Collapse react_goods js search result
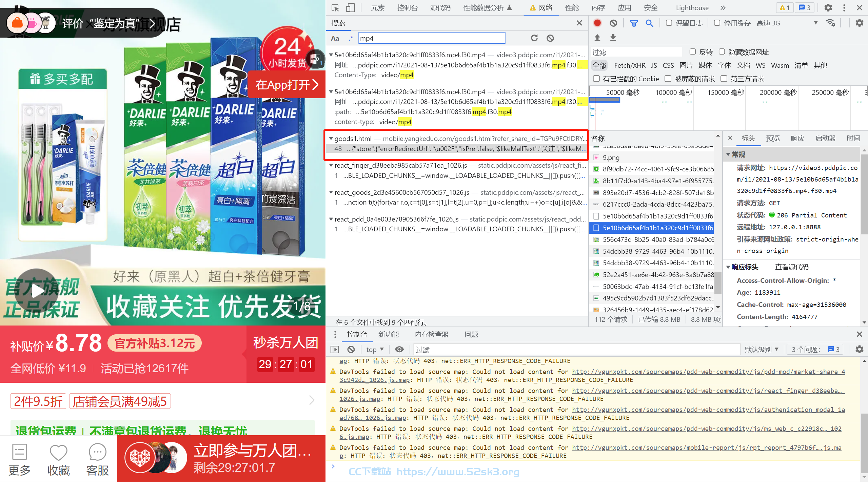This screenshot has width=868, height=482. pyautogui.click(x=331, y=192)
